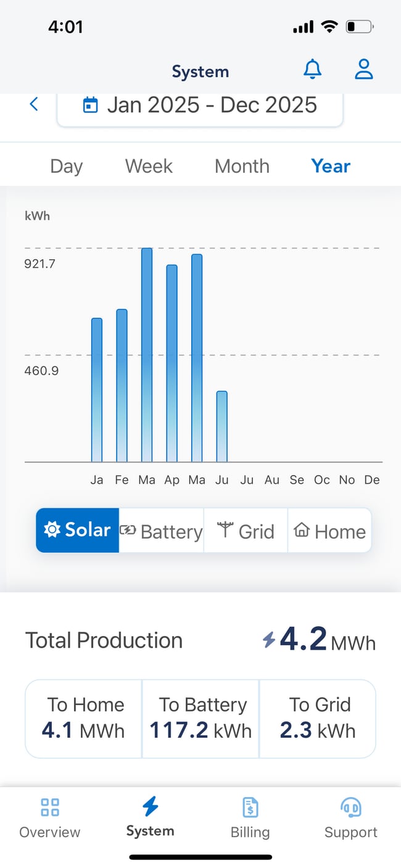
Task: Switch the chart to Home
Action: tap(329, 531)
